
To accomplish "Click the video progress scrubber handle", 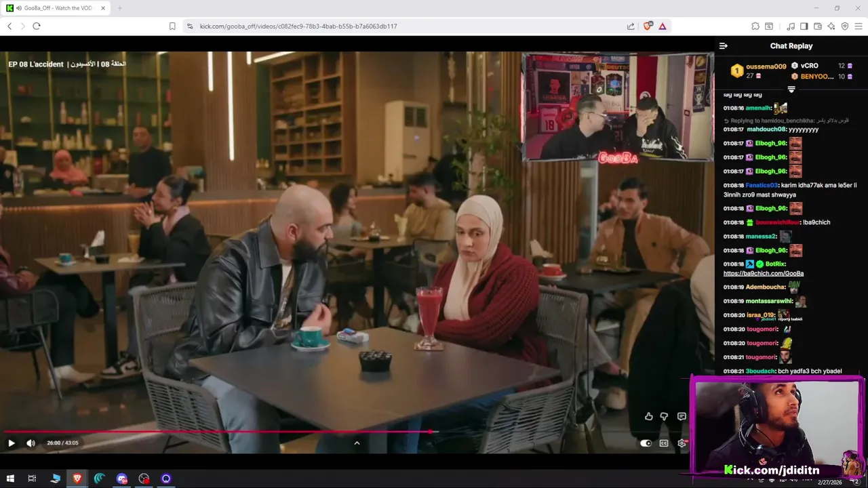I will [x=431, y=431].
